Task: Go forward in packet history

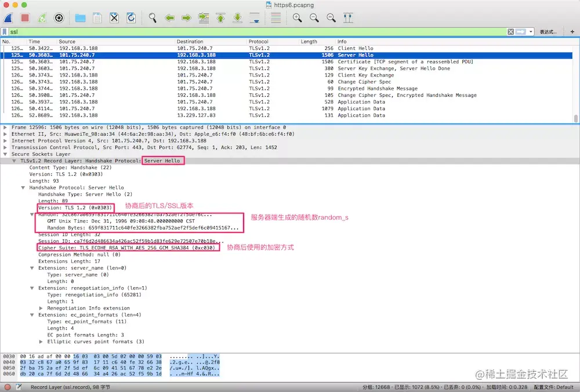Action: click(186, 18)
